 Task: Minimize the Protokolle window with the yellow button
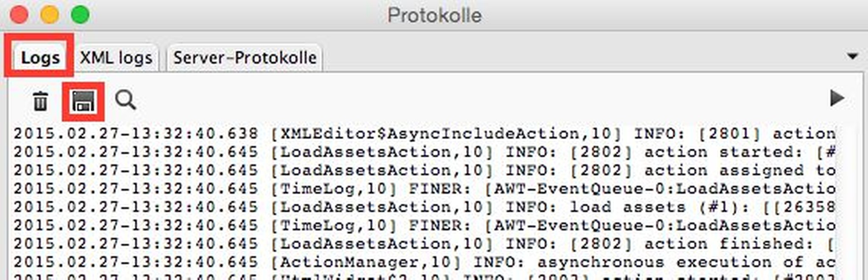pos(50,15)
